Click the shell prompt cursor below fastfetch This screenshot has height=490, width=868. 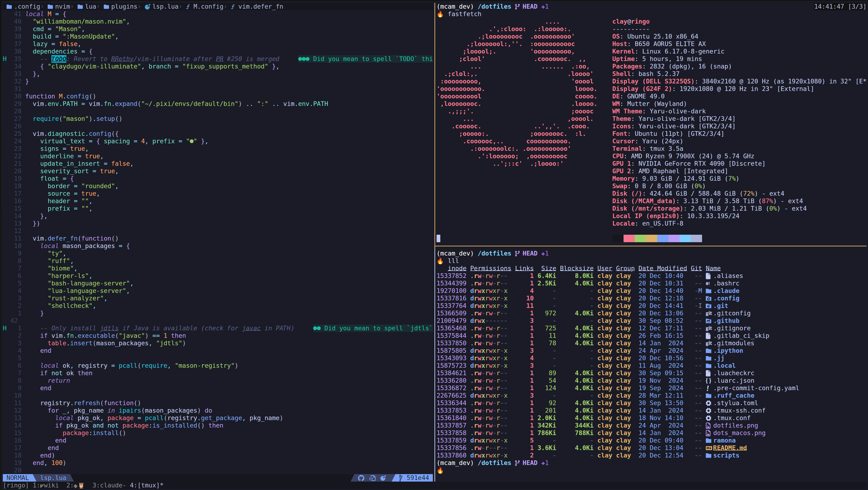(x=438, y=239)
